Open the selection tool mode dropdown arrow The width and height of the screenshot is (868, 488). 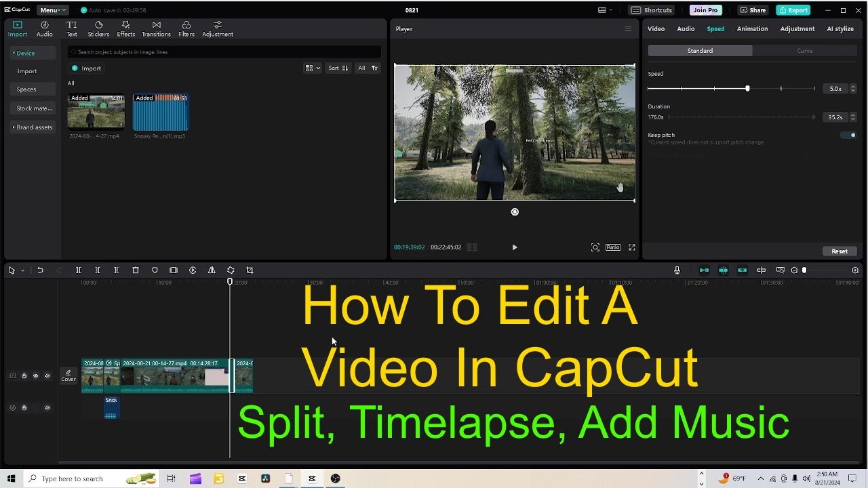(22, 270)
